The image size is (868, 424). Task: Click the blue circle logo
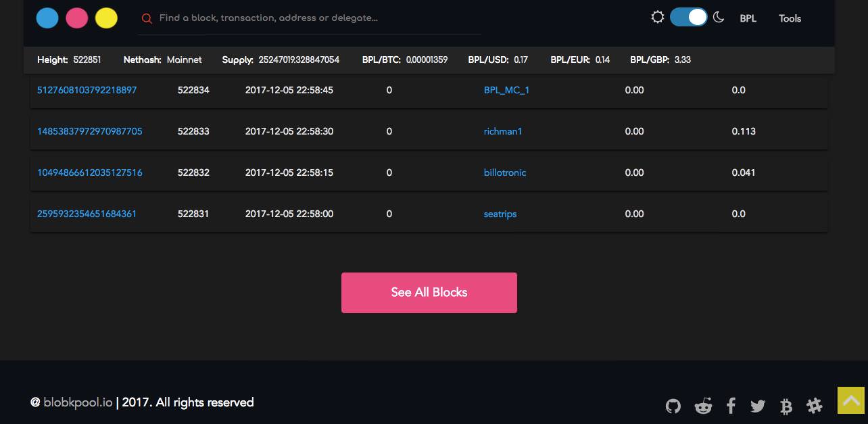click(x=47, y=18)
